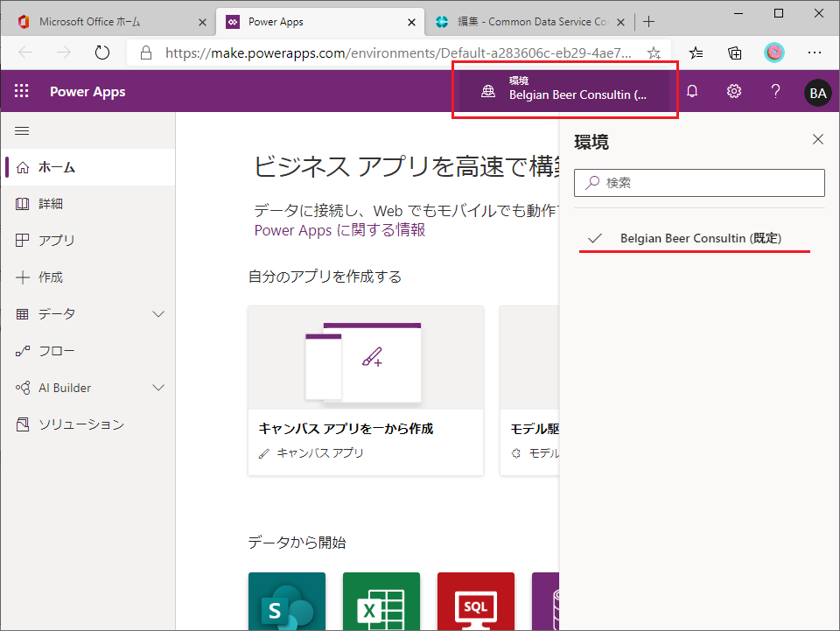The height and width of the screenshot is (631, 840).
Task: Select the Power Apps browser tab
Action: 320,22
